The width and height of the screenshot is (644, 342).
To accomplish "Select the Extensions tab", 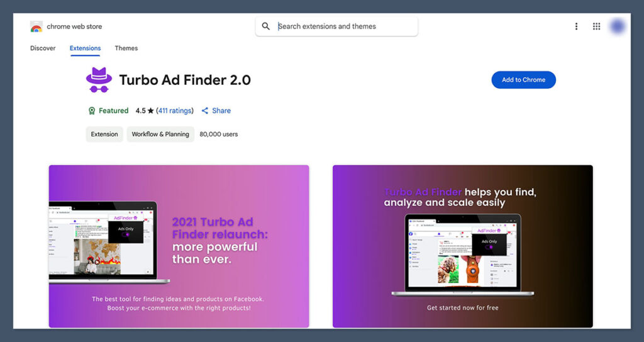I will (85, 48).
